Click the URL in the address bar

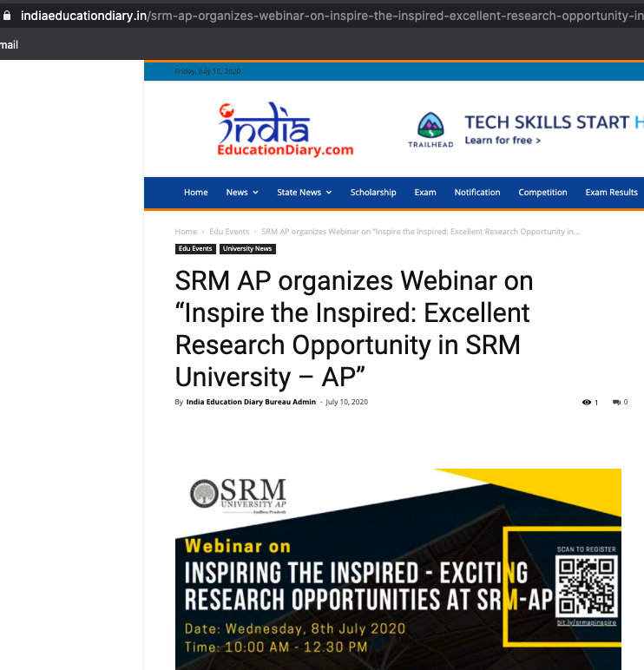(x=330, y=15)
